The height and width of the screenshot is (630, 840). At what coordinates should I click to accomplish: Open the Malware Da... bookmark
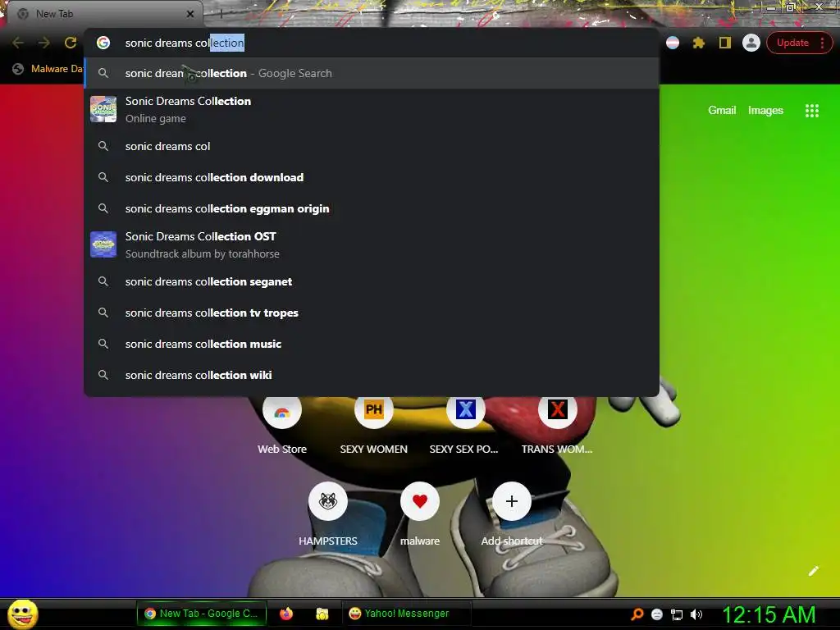(48, 69)
